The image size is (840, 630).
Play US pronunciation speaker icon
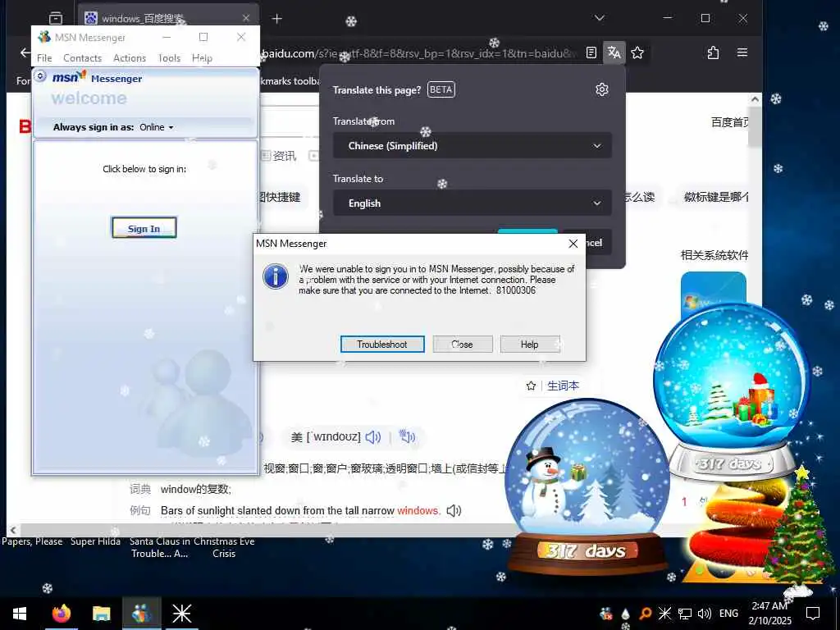point(373,437)
